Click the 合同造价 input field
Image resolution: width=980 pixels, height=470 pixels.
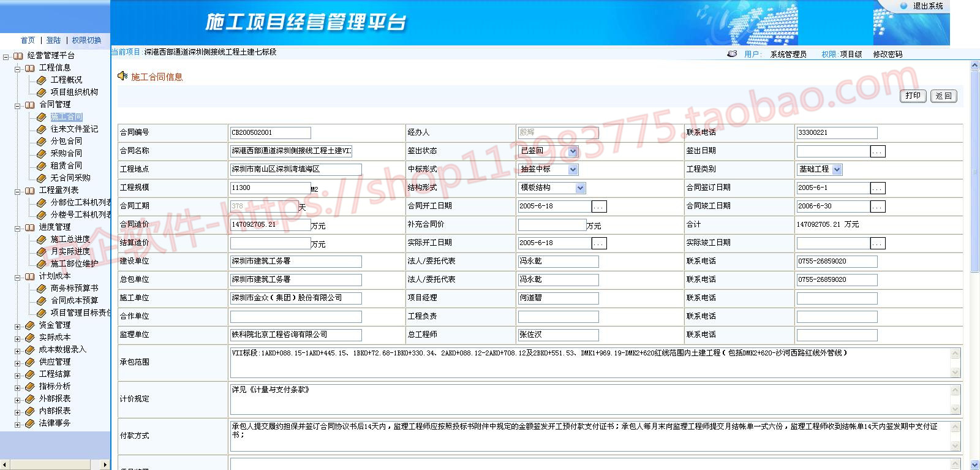click(x=270, y=225)
